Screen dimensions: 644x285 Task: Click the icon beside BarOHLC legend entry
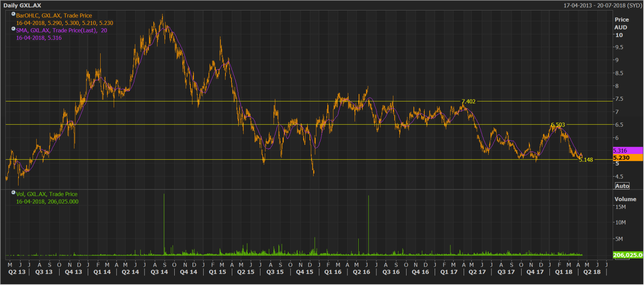[13, 14]
